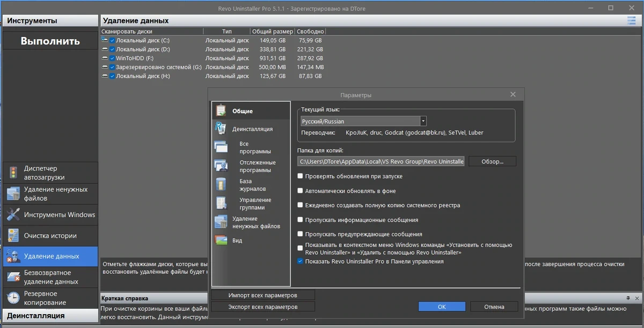644x328 pixels.
Task: Click the pin icon of Краткая справка panel
Action: (628, 297)
